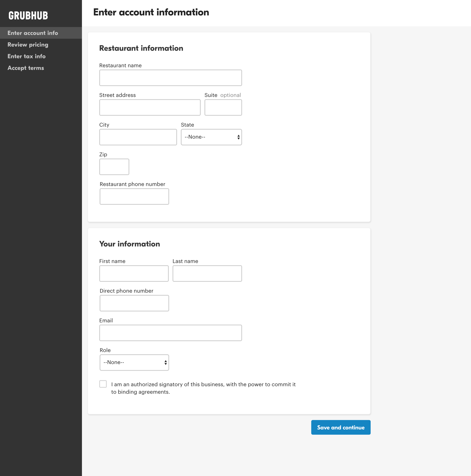
Task: Select Enter account info in the sidebar
Action: (33, 33)
